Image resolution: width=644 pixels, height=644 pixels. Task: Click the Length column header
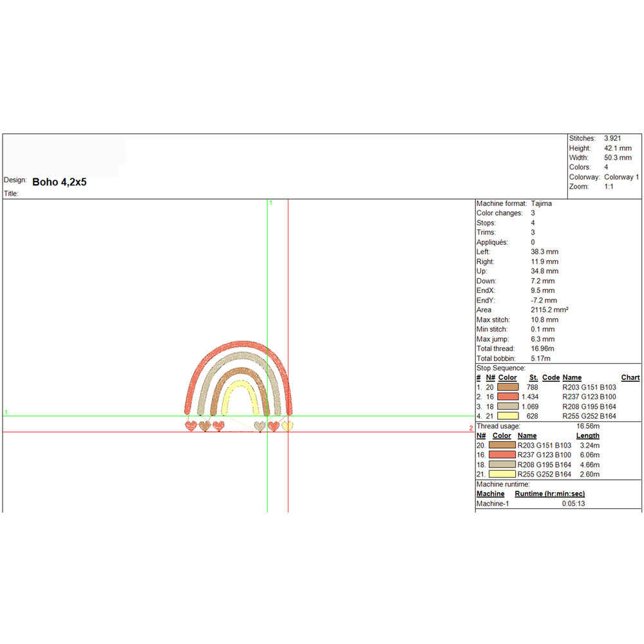tap(587, 435)
